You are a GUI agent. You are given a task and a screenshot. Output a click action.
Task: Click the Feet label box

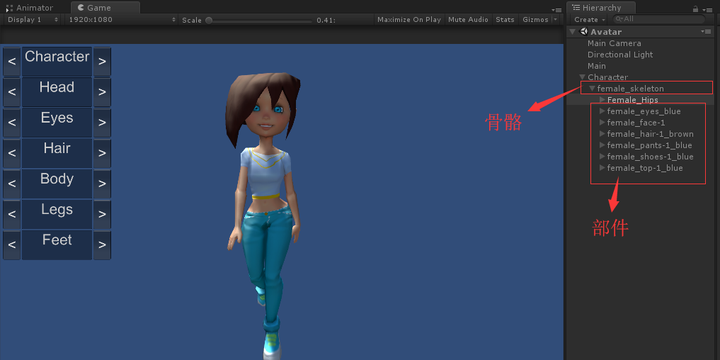(x=57, y=244)
